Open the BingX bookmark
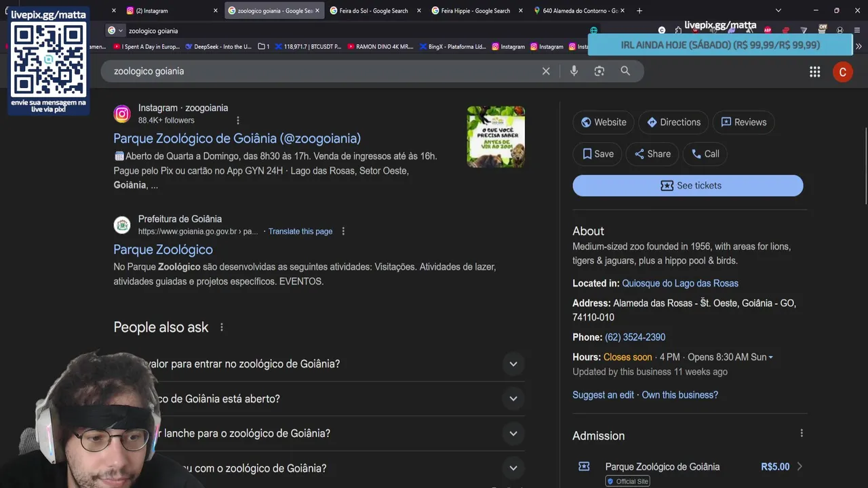 coord(452,47)
